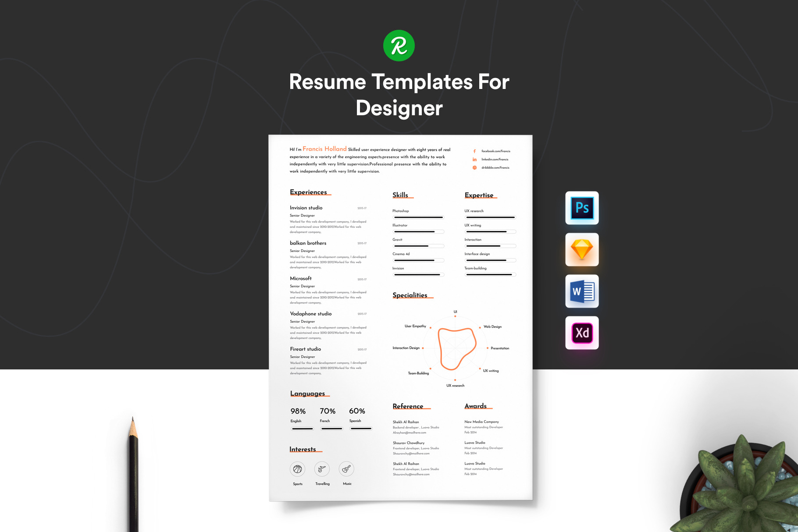Click the Experiences section heading
This screenshot has width=798, height=532.
308,192
